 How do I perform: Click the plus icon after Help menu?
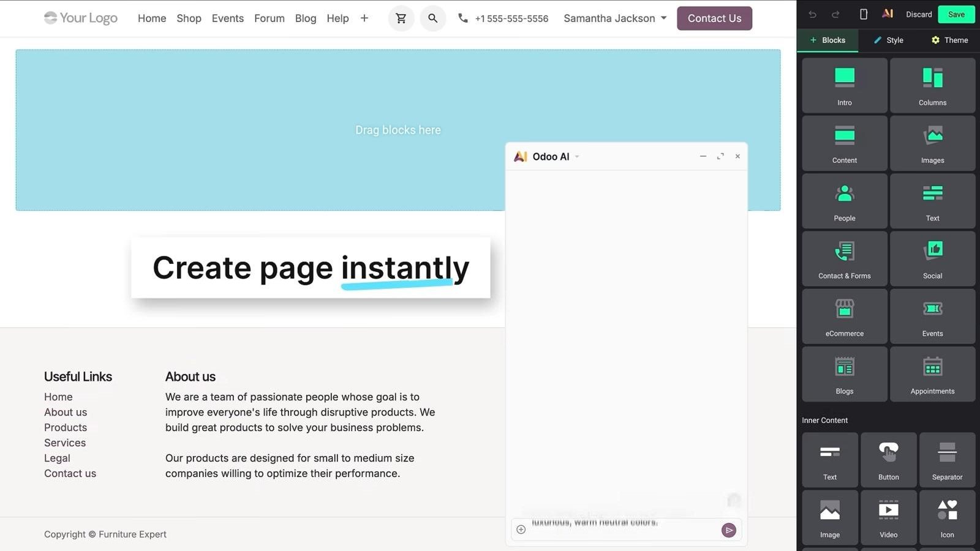point(364,18)
